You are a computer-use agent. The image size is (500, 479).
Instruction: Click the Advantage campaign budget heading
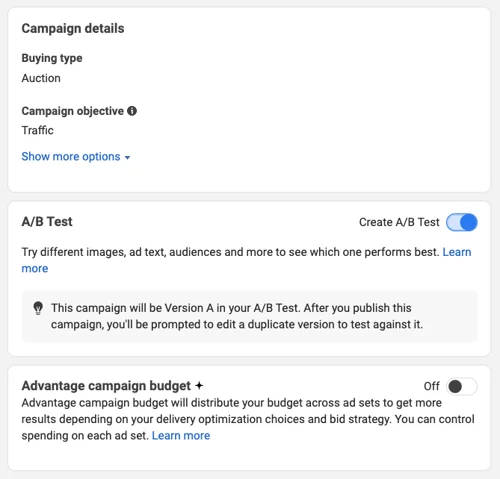106,386
